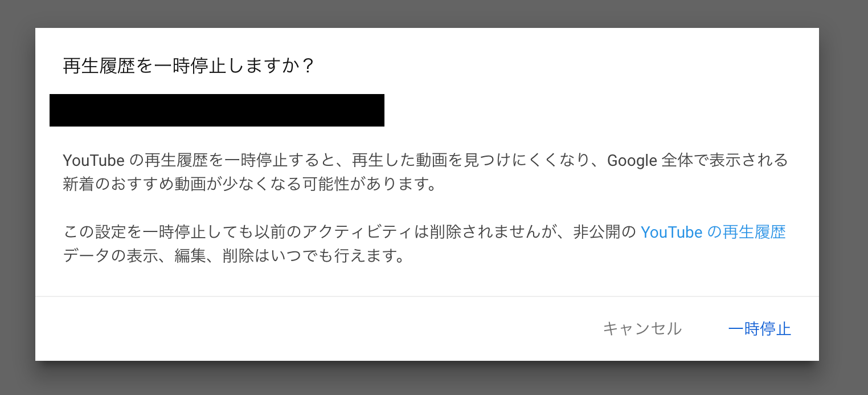Click the dialog title 再生履歴を一時停止しますか？
Screen dimensions: 868x395
click(189, 66)
